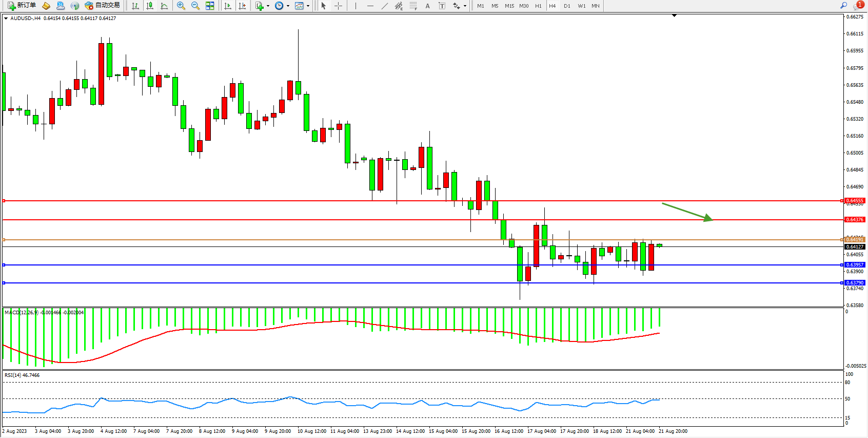Switch to the D1 timeframe
The image size is (868, 438).
[x=567, y=6]
